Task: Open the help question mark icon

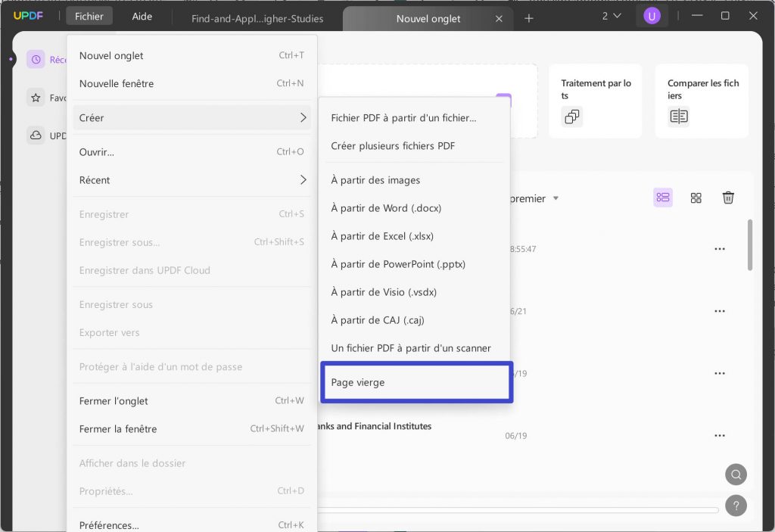Action: coord(736,505)
